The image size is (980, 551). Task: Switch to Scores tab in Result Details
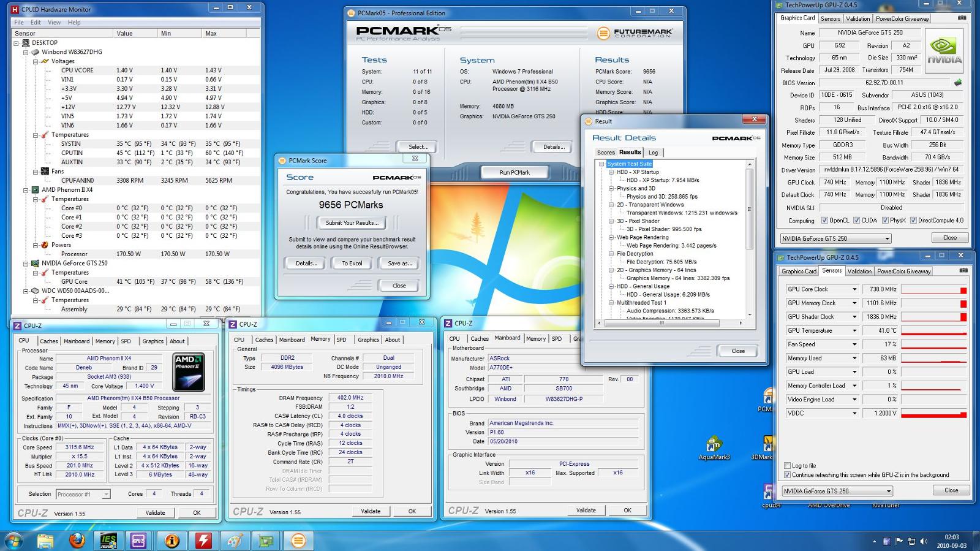[606, 153]
